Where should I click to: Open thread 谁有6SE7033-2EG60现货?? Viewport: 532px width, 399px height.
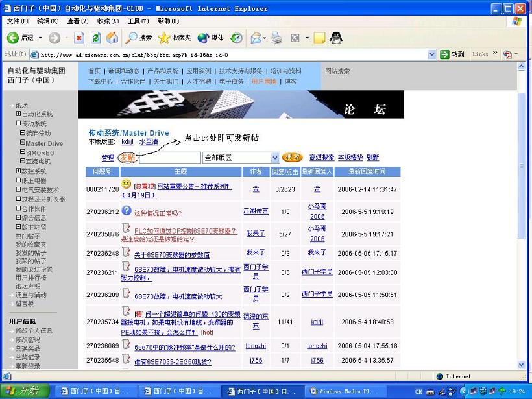173,361
